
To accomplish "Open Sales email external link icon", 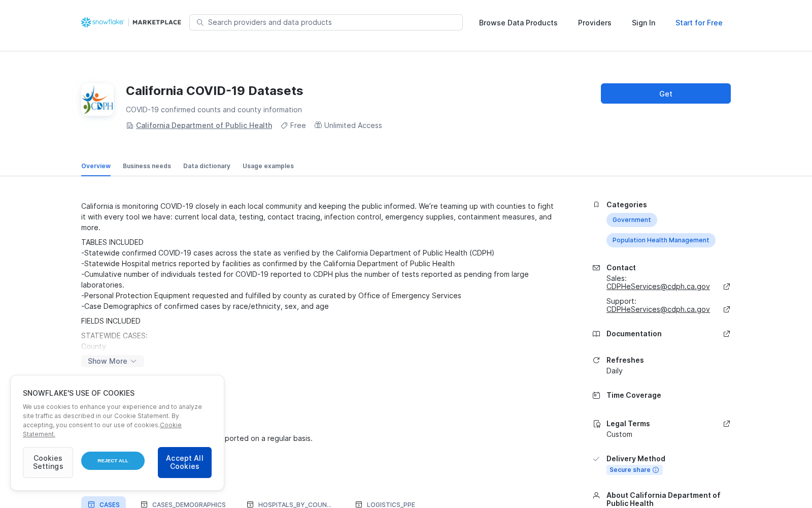I will click(727, 287).
